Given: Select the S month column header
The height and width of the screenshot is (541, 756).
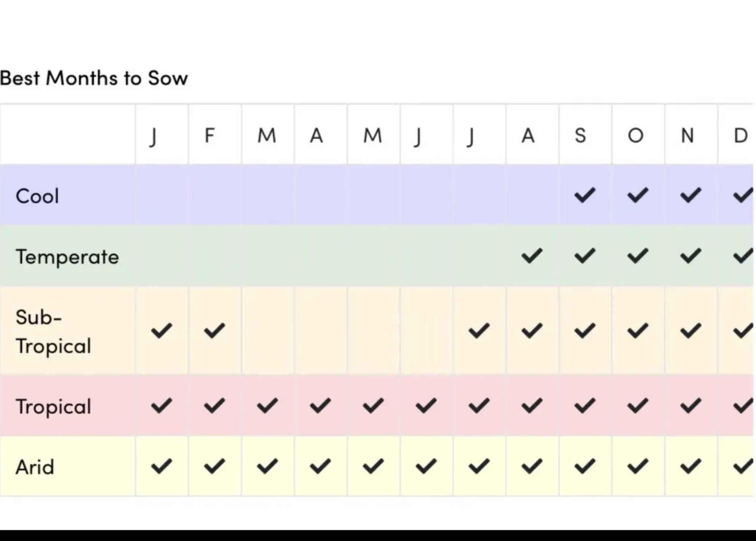Looking at the screenshot, I should (580, 136).
